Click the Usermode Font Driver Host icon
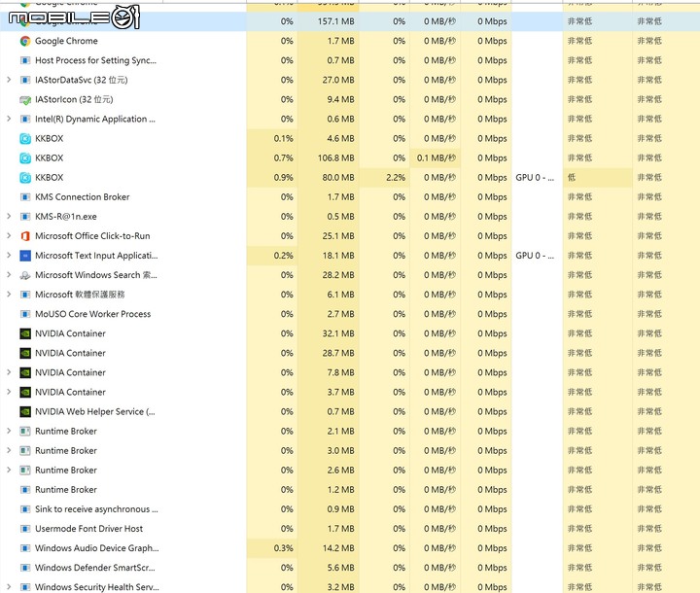Viewport: 700px width, 593px height. click(25, 529)
